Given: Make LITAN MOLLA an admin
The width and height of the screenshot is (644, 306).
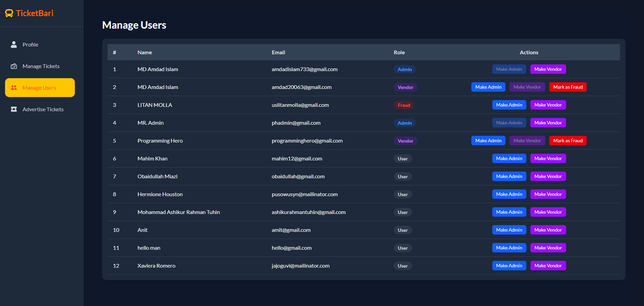Looking at the screenshot, I should tap(509, 105).
